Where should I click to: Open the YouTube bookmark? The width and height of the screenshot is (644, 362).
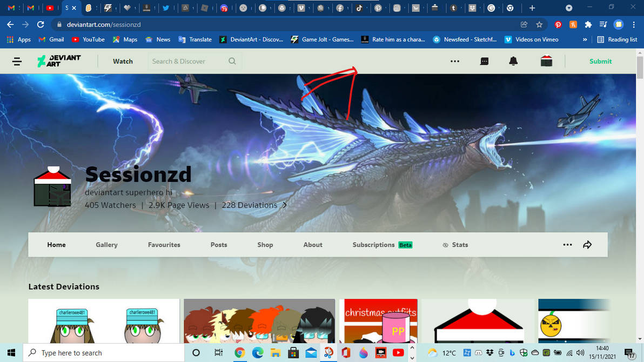pyautogui.click(x=88, y=39)
